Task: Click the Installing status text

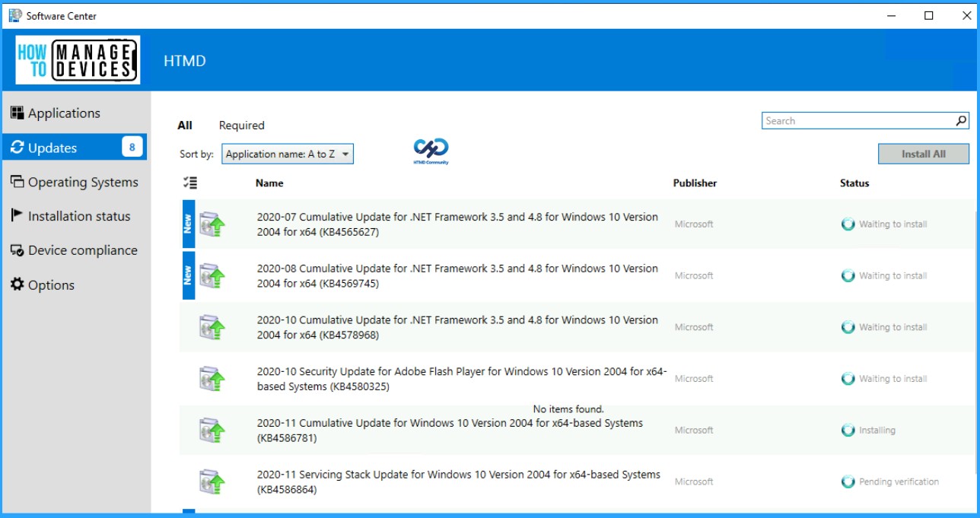Action: pos(877,431)
